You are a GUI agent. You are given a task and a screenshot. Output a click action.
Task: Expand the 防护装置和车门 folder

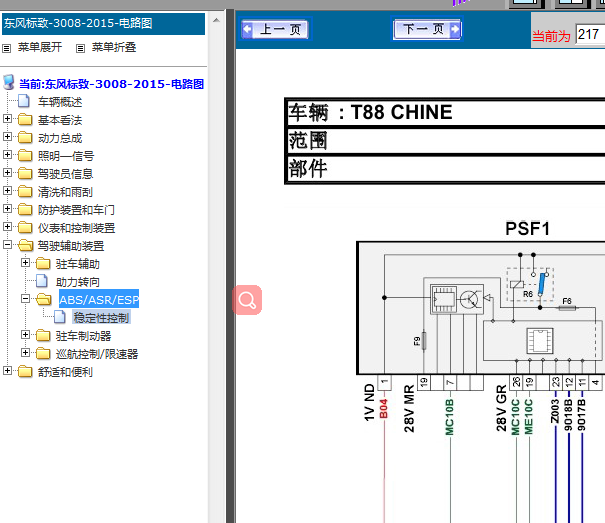point(7,208)
